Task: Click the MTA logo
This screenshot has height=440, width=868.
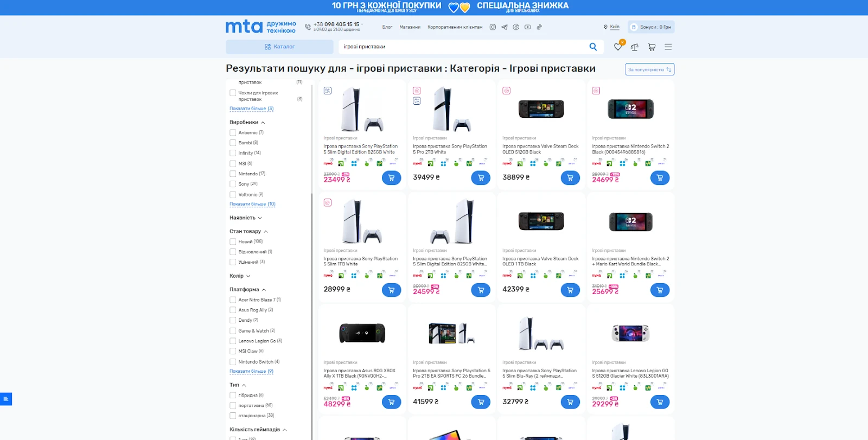Action: [x=261, y=27]
